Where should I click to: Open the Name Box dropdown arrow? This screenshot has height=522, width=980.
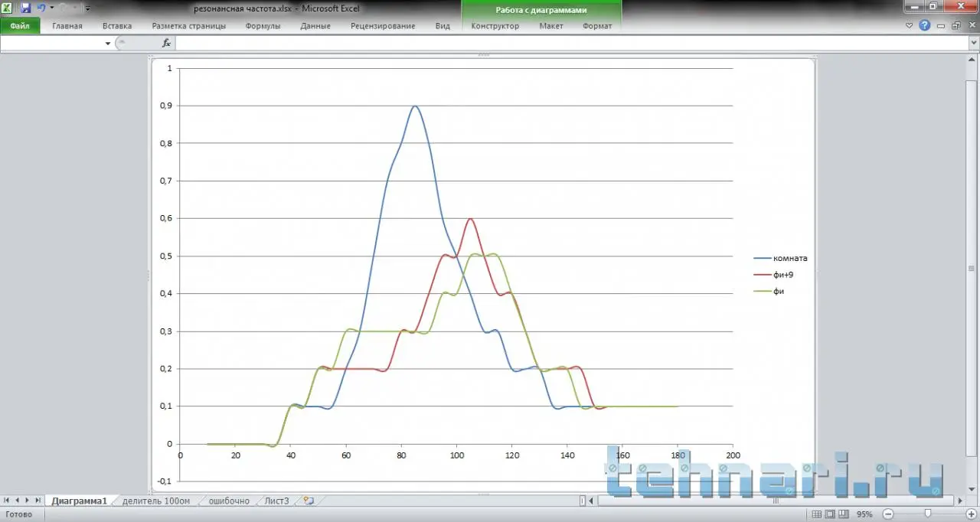coord(107,44)
